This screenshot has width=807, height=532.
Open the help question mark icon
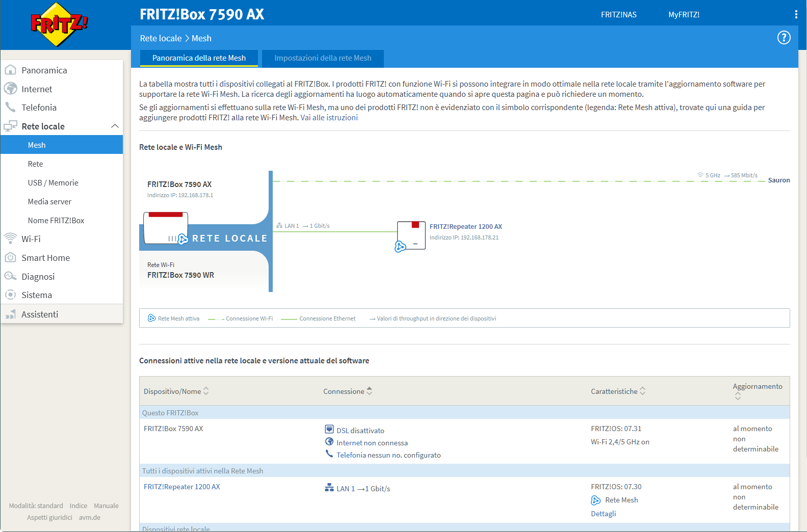(784, 38)
